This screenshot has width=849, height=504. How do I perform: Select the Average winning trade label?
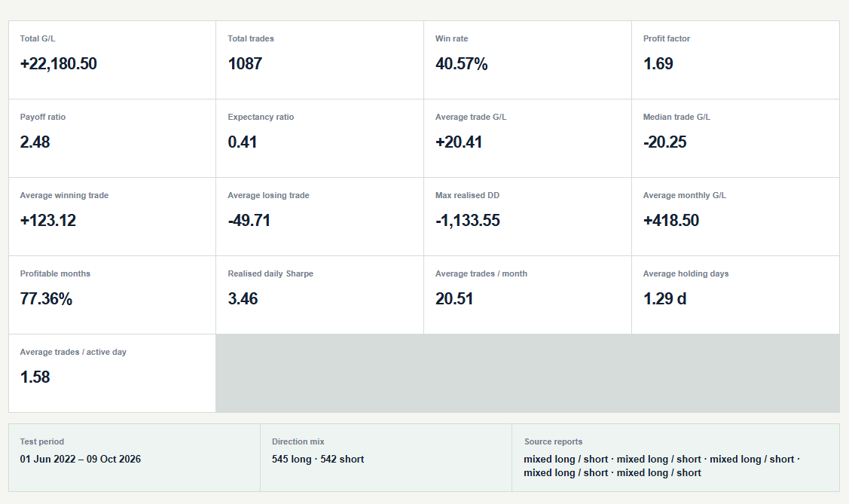[x=65, y=195]
